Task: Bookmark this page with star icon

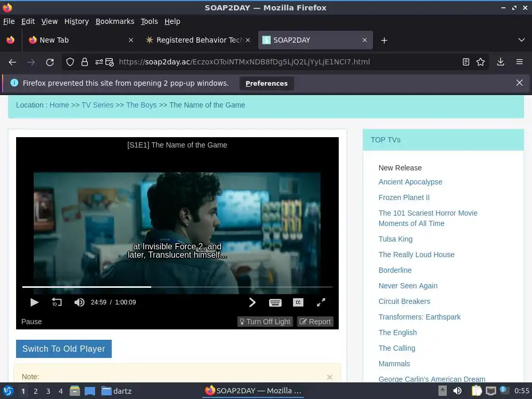Action: 481,62
